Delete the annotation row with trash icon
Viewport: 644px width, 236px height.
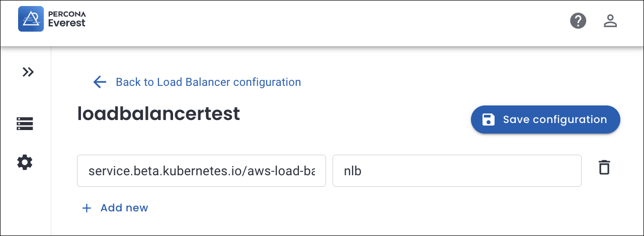click(x=604, y=167)
